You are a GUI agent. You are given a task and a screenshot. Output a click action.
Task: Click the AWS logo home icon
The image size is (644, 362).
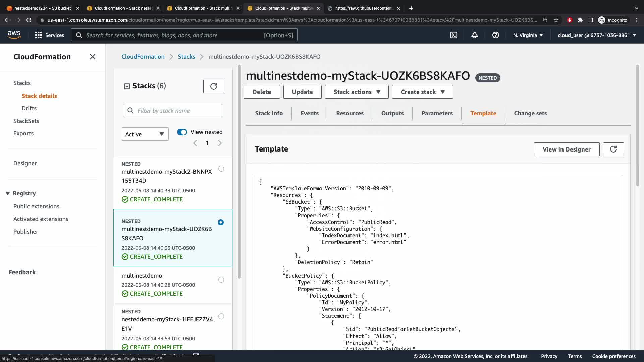[14, 35]
